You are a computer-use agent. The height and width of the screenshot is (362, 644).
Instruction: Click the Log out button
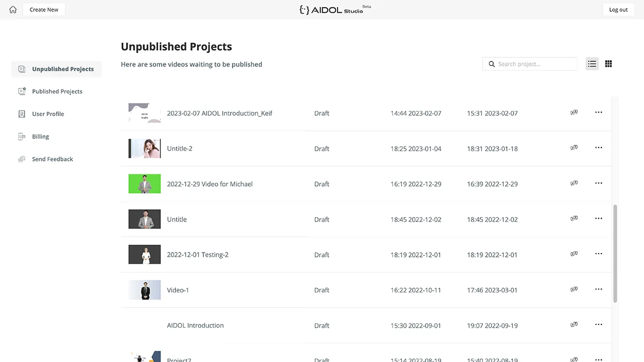pos(618,10)
